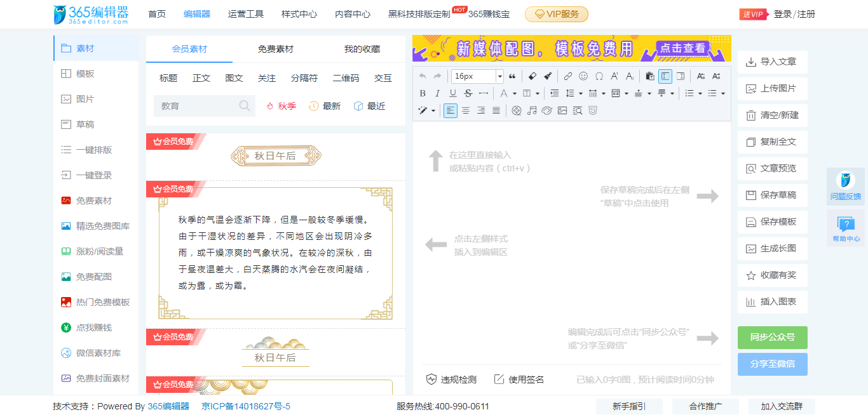Open the insert hyperlink icon
The height and width of the screenshot is (417, 868).
click(569, 76)
